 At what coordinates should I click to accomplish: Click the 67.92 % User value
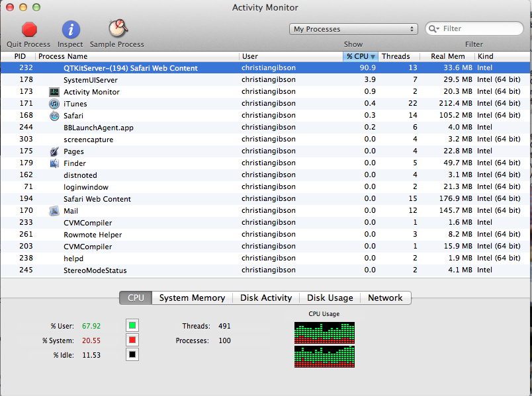[91, 326]
